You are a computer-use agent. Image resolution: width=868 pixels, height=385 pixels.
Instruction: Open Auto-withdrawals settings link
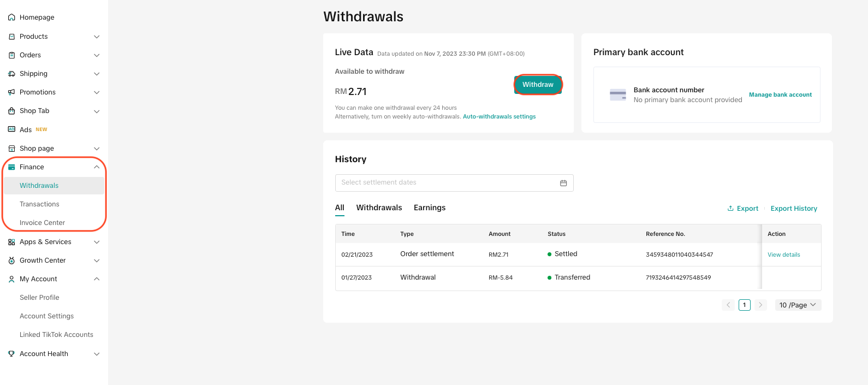[x=499, y=116]
